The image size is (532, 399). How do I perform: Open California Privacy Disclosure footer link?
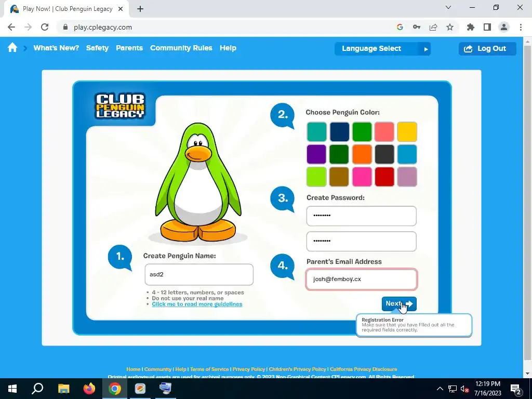[363, 369]
